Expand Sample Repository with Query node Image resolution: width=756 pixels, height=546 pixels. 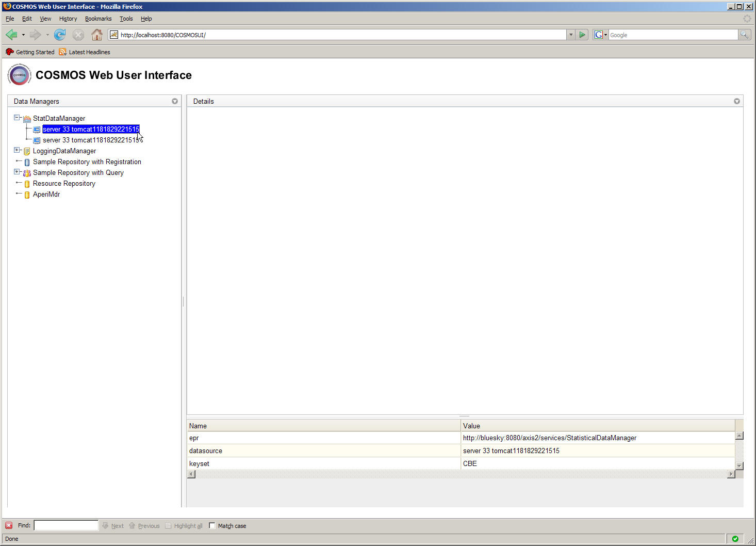[17, 172]
